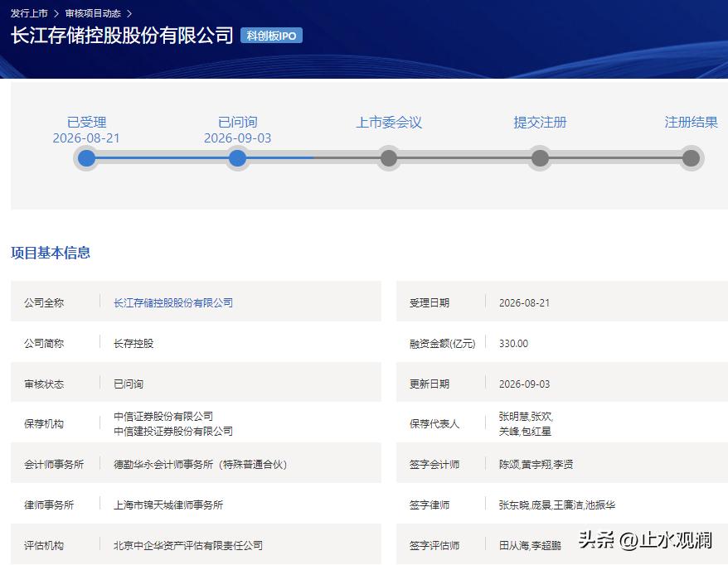Click the 公司全称 field label
The width and height of the screenshot is (728, 565).
[44, 303]
